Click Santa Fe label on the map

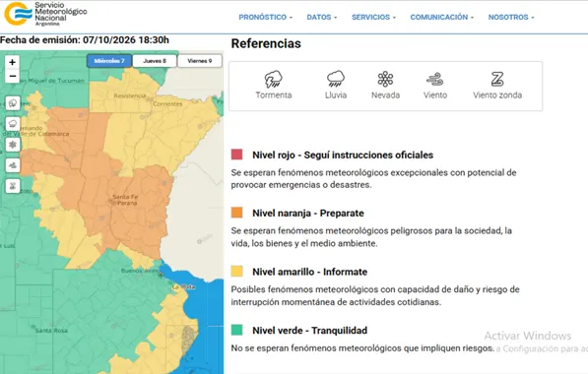pos(125,197)
